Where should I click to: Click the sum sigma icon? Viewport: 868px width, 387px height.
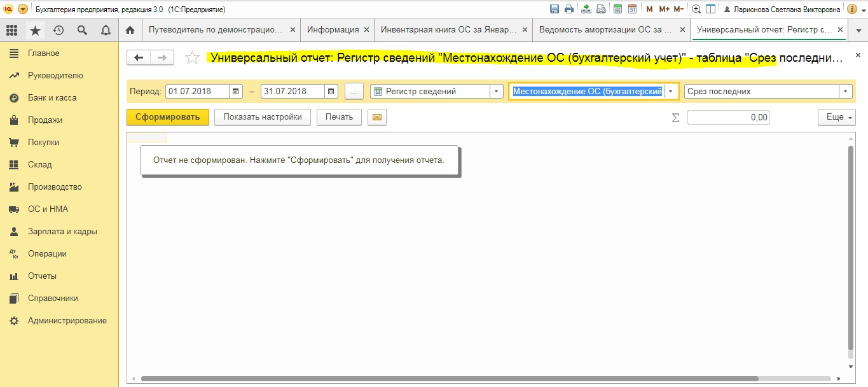click(676, 117)
